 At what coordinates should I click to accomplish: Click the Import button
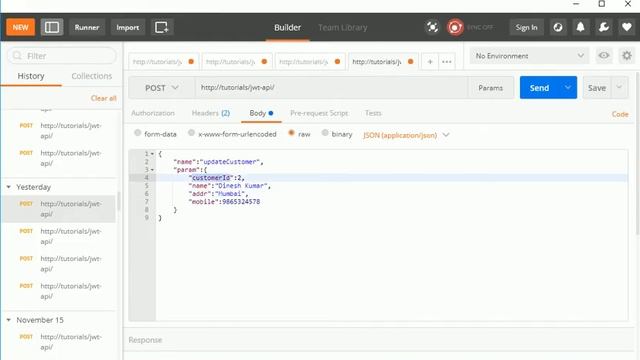128,27
